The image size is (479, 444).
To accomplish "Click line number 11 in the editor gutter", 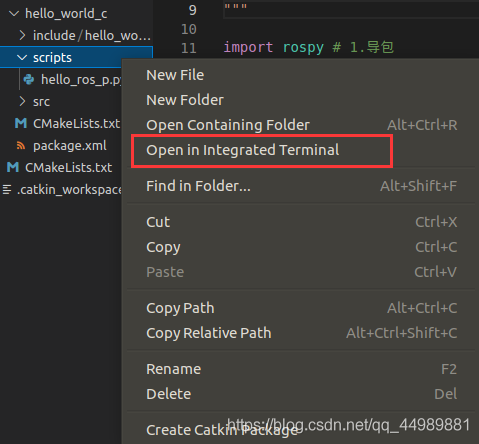I will point(189,48).
